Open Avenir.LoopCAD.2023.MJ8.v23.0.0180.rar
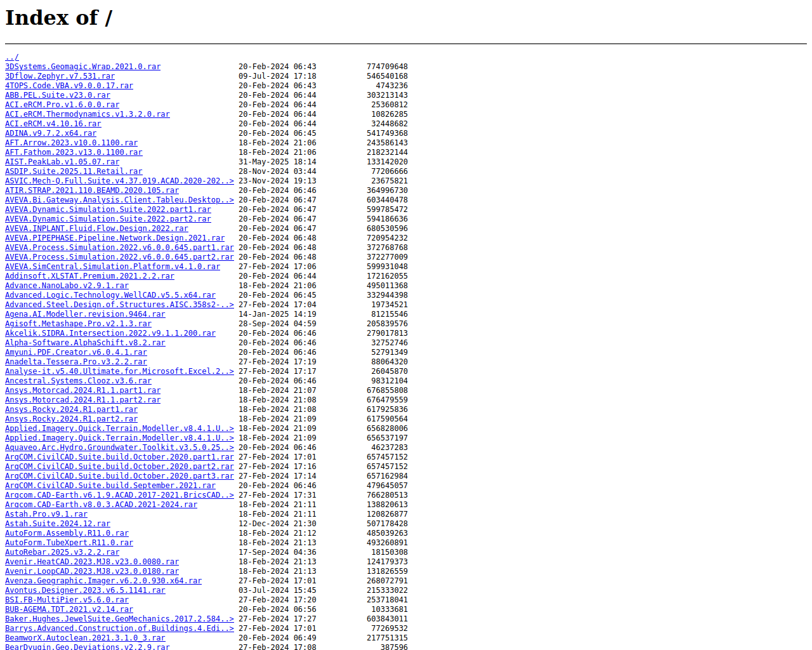The width and height of the screenshot is (812, 650). click(x=92, y=571)
